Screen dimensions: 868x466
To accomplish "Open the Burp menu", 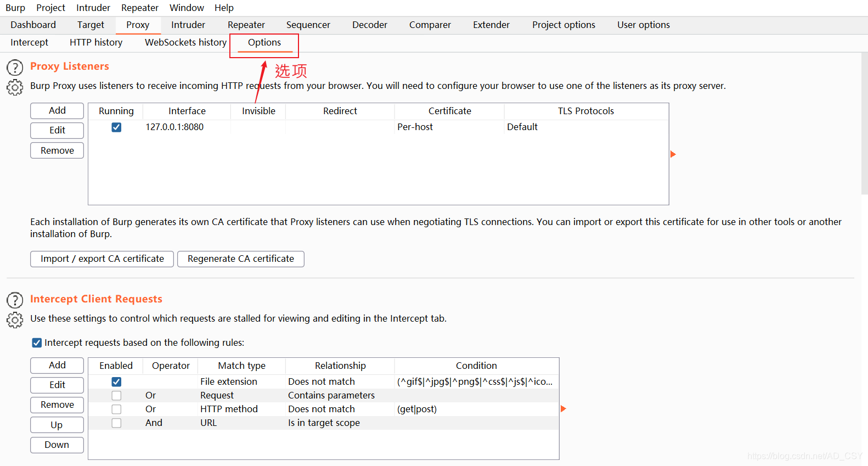I will (x=15, y=8).
